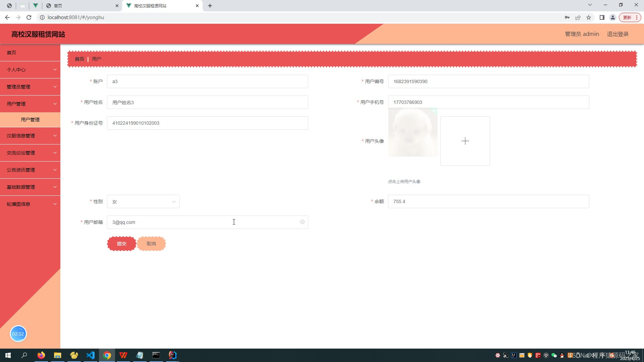Click into the 余额 balance field
The image size is (644, 362).
[x=488, y=201]
